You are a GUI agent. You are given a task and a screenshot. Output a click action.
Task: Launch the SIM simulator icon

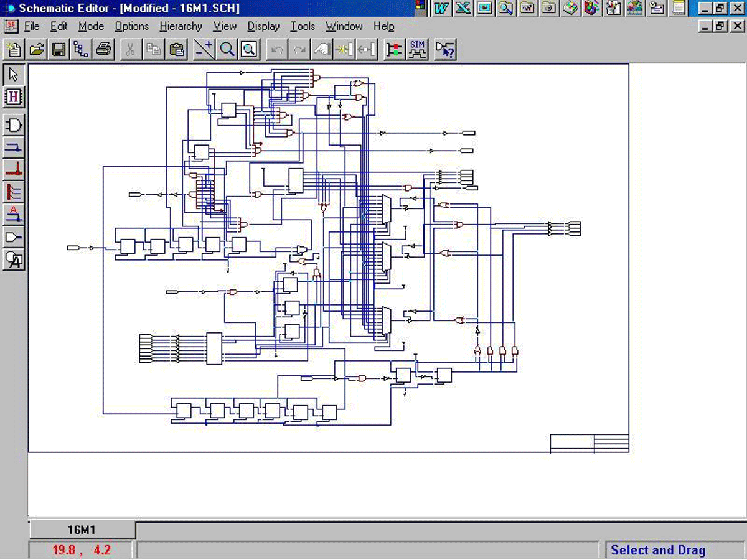coord(417,49)
